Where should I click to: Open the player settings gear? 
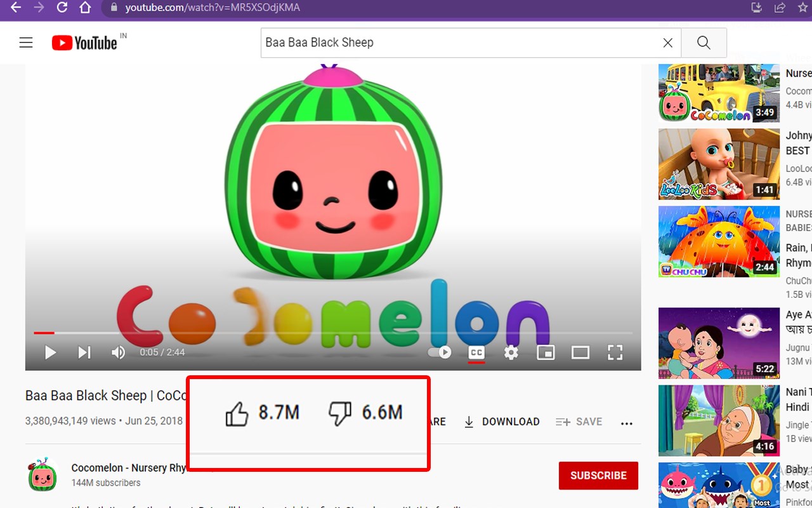511,352
